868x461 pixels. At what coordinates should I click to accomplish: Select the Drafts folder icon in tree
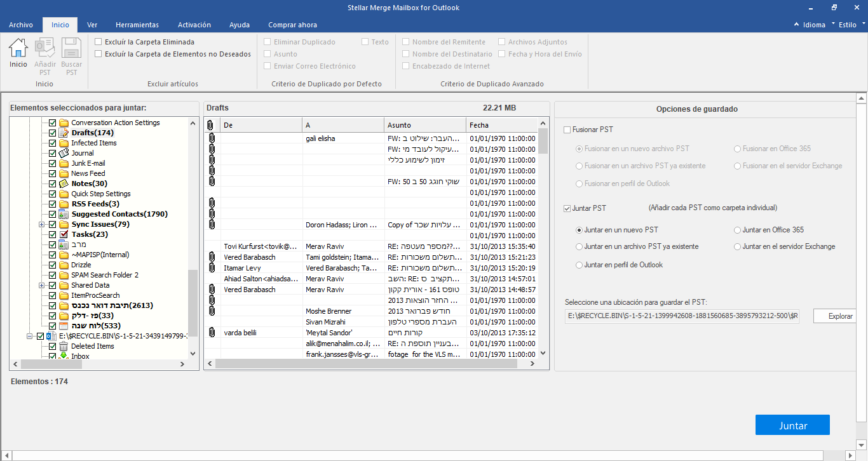(64, 133)
